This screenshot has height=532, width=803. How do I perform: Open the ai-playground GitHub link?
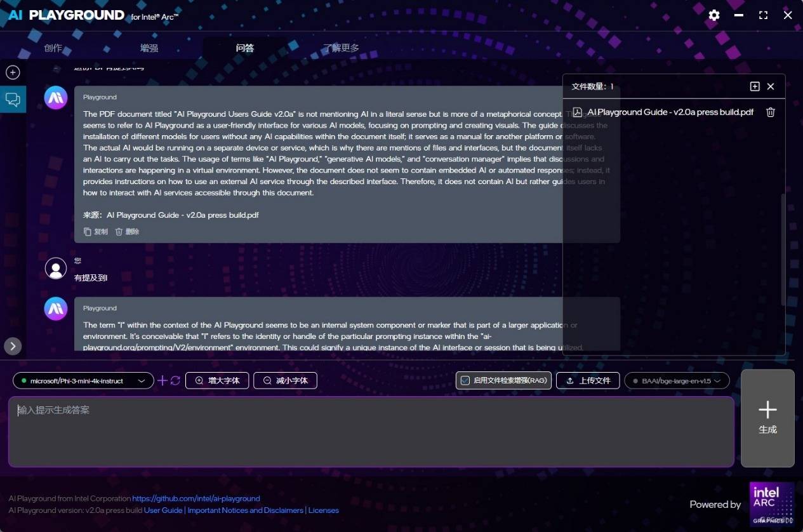[196, 498]
